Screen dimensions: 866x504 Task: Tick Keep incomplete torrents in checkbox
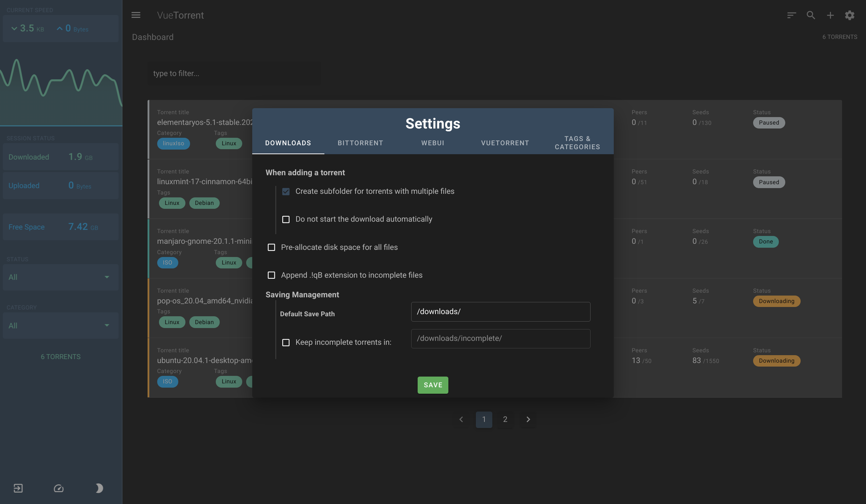coord(286,342)
